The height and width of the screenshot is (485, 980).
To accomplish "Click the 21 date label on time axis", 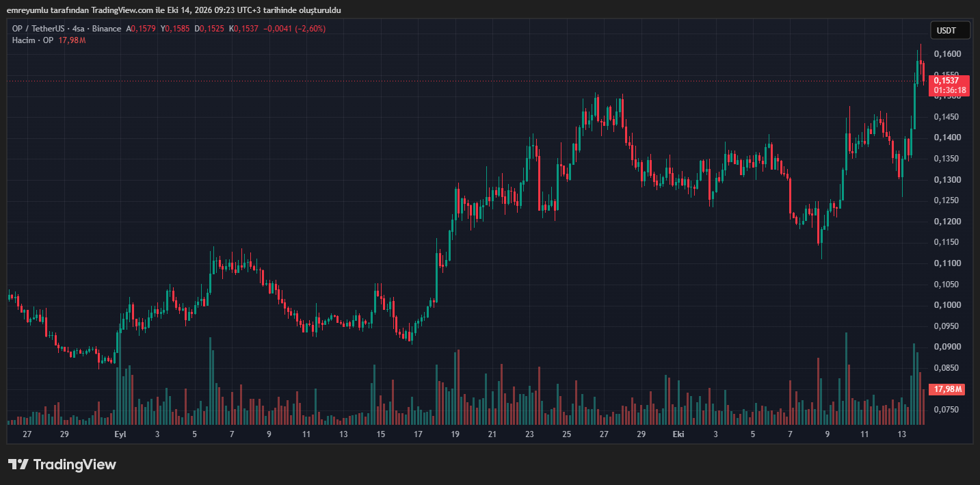I will (x=492, y=434).
